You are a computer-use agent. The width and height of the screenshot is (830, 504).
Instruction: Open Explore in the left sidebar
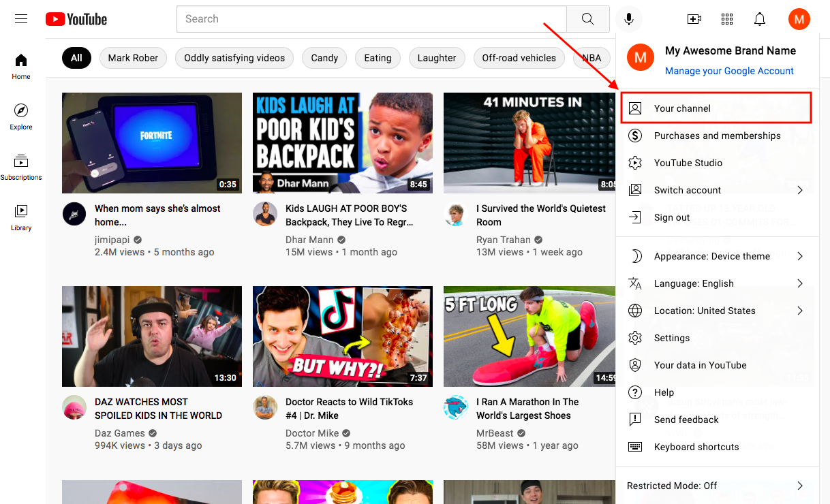pos(21,116)
